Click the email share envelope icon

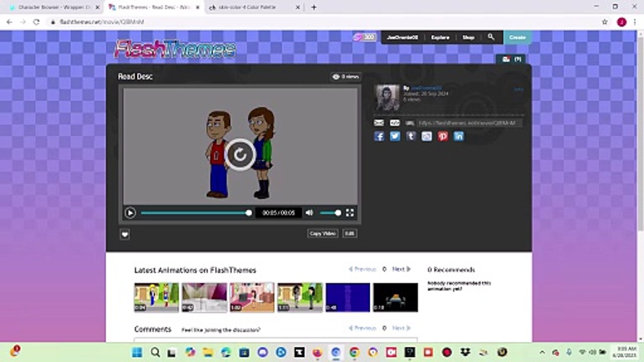coord(379,123)
